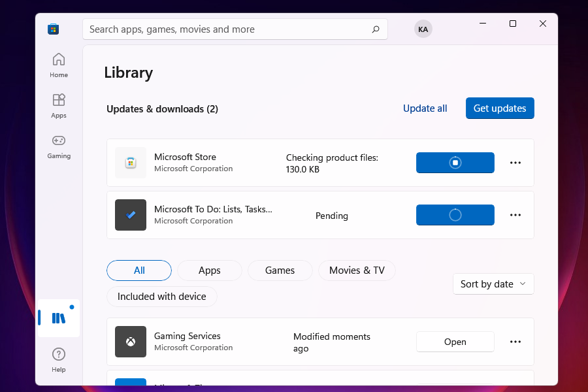588x392 pixels.
Task: Click the Microsoft Store app title
Action: (186, 157)
